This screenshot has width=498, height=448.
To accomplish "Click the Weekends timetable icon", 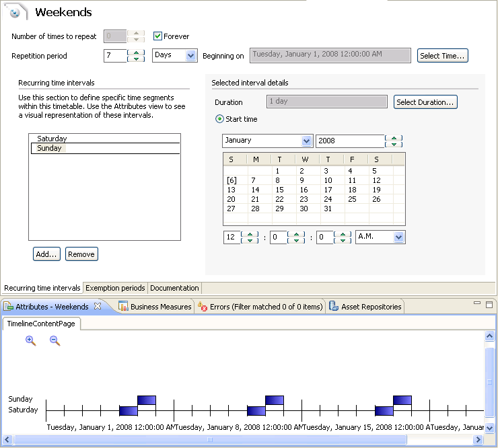I will click(15, 12).
